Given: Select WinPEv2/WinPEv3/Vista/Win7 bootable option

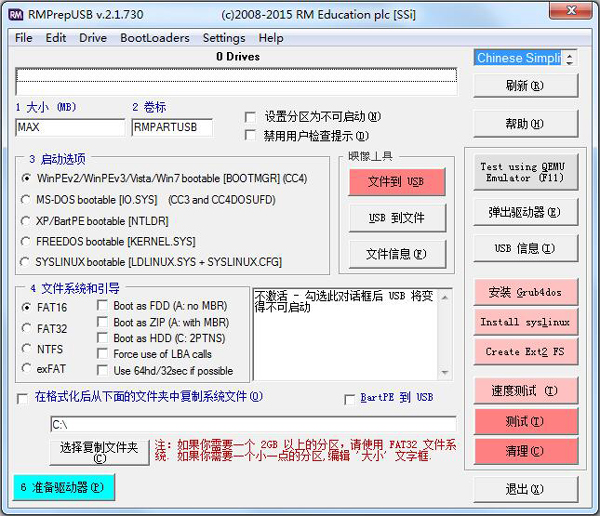Looking at the screenshot, I should coord(26,178).
